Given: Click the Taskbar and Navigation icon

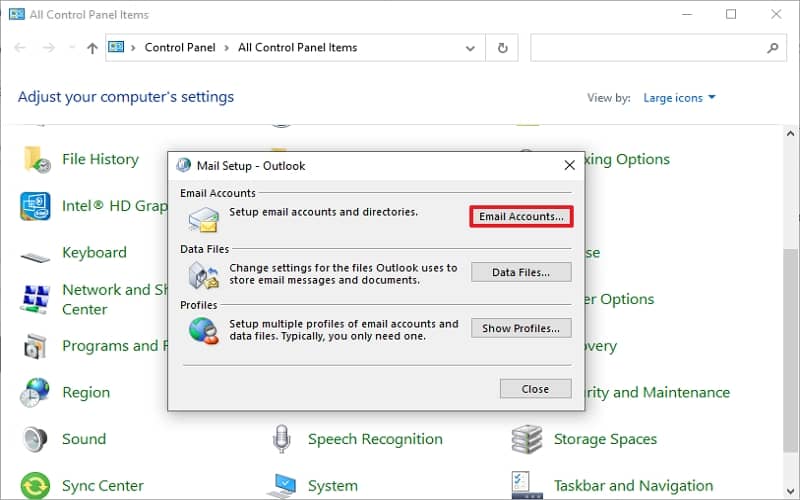Looking at the screenshot, I should coord(527,485).
